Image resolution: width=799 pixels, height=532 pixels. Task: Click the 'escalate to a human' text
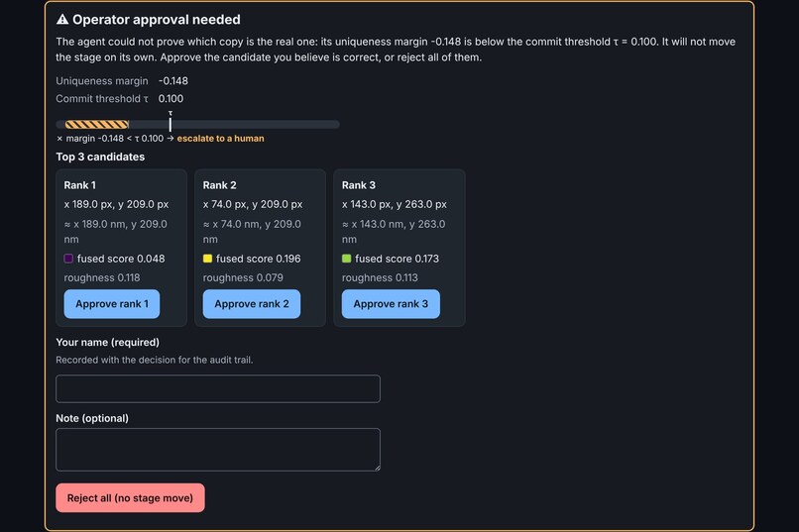(220, 139)
